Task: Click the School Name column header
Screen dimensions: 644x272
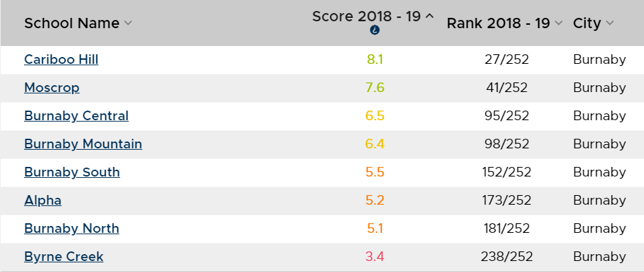Action: coord(72,23)
